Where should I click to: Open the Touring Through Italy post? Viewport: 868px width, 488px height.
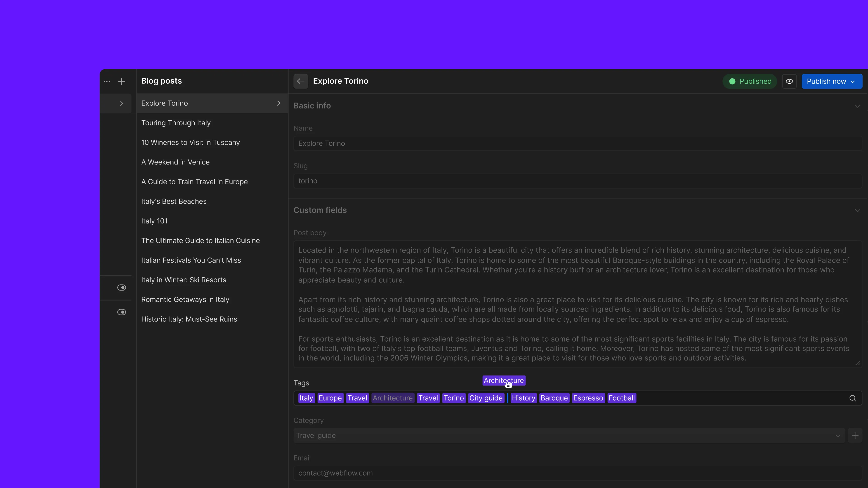point(212,123)
